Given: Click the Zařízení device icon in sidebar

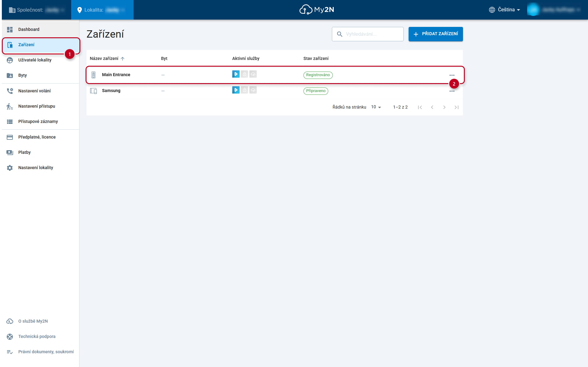Looking at the screenshot, I should pyautogui.click(x=10, y=45).
